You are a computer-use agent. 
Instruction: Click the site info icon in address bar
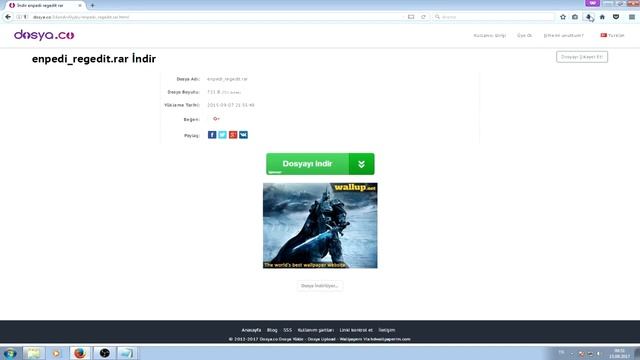tap(19, 17)
